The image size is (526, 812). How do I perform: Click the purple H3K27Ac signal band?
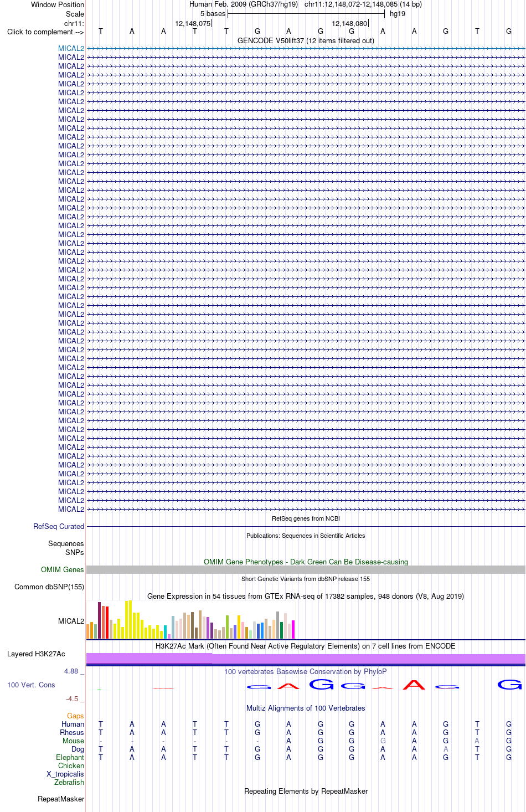[x=306, y=658]
